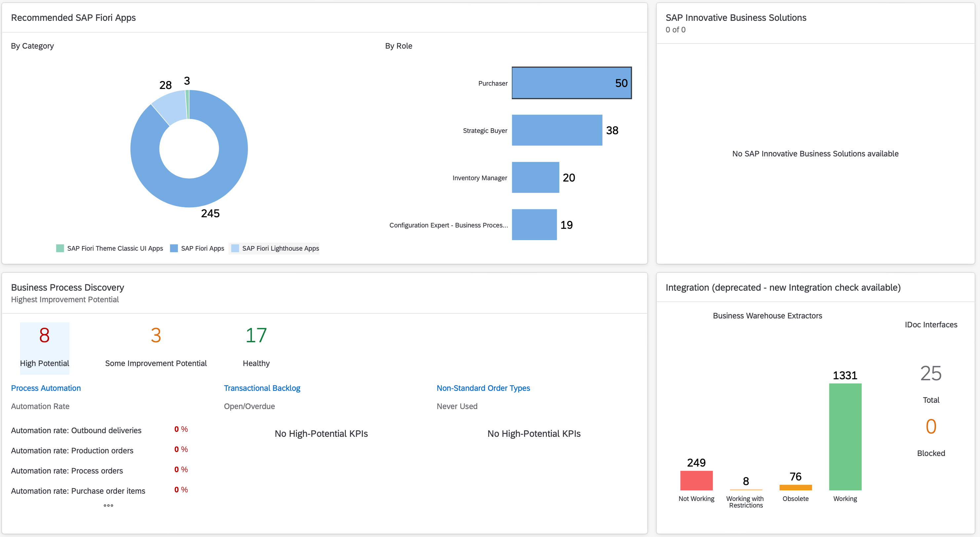The height and width of the screenshot is (537, 980).
Task: Click the Never Used subheading
Action: tap(457, 406)
